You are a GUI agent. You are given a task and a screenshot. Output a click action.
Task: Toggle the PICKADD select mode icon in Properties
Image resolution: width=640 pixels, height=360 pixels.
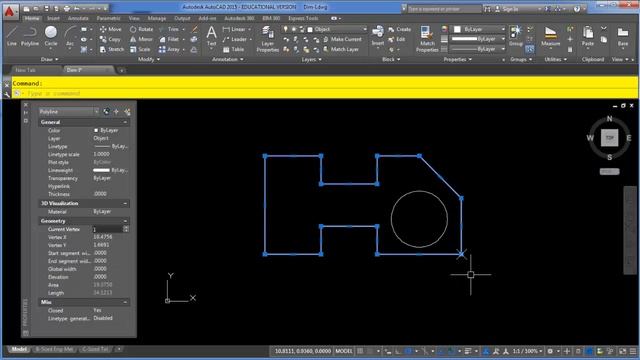106,111
